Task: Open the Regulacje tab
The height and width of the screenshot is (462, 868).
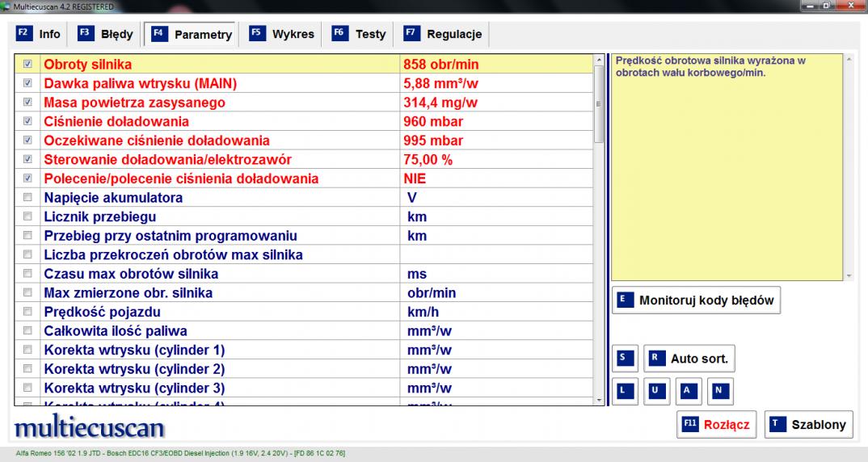Action: pyautogui.click(x=444, y=35)
